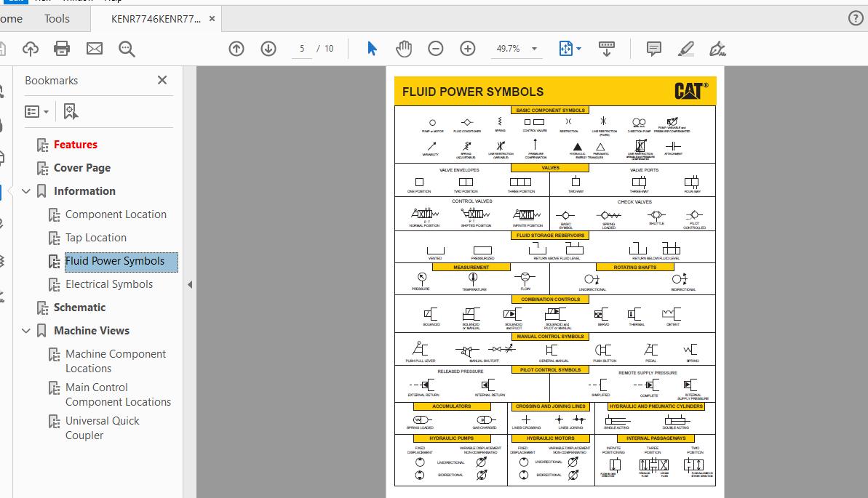Click the PILOT CONTROL SYMBOLS heading
868x498 pixels.
pyautogui.click(x=550, y=369)
